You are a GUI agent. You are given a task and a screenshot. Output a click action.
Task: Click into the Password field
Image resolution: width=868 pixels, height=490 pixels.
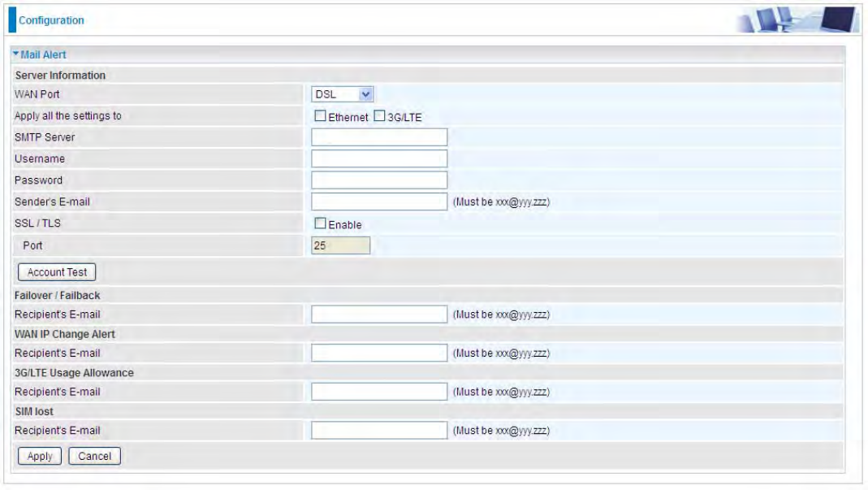pyautogui.click(x=379, y=180)
